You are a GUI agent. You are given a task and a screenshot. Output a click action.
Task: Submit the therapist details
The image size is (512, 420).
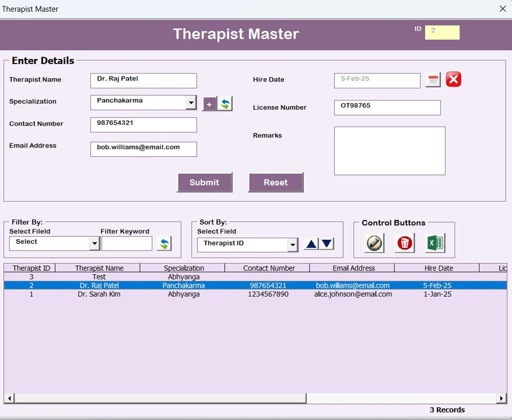point(205,182)
